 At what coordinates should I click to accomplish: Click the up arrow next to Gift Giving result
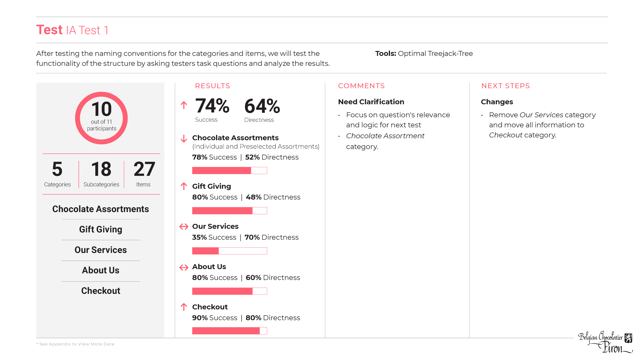[184, 186]
